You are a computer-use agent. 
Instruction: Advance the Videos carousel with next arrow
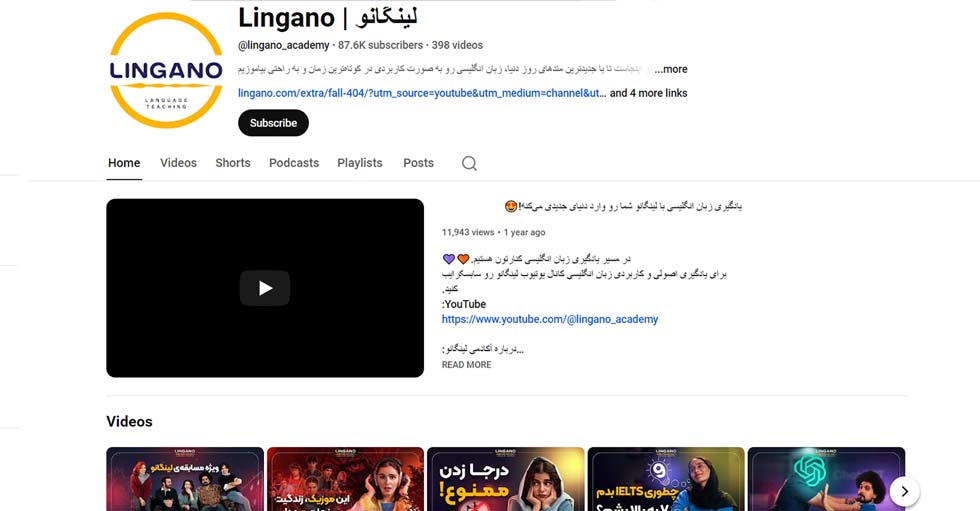[x=904, y=492]
